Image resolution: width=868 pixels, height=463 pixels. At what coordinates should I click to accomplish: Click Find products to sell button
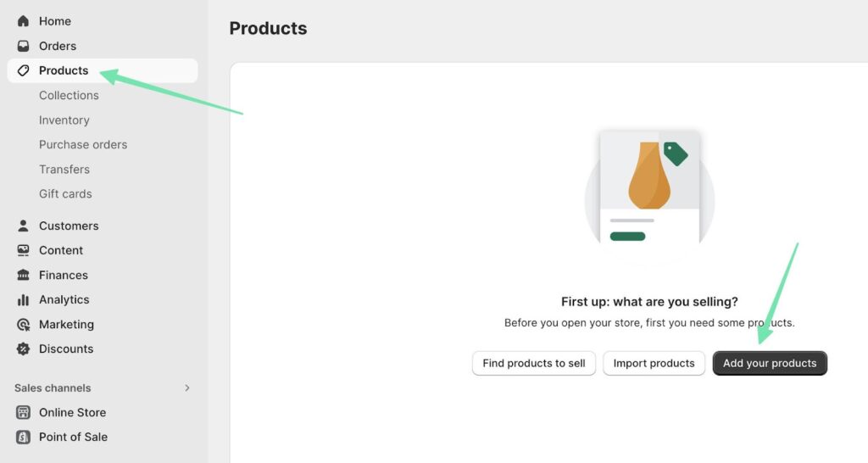click(x=534, y=363)
